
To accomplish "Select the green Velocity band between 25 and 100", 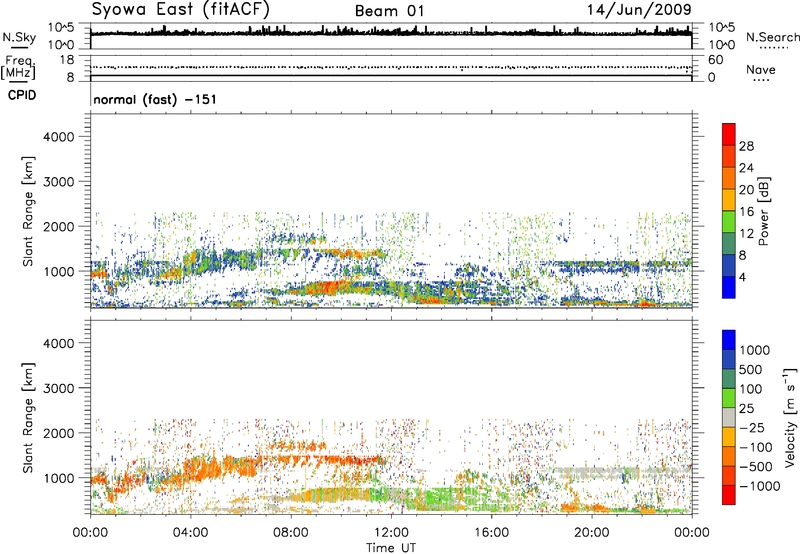I will (x=729, y=398).
